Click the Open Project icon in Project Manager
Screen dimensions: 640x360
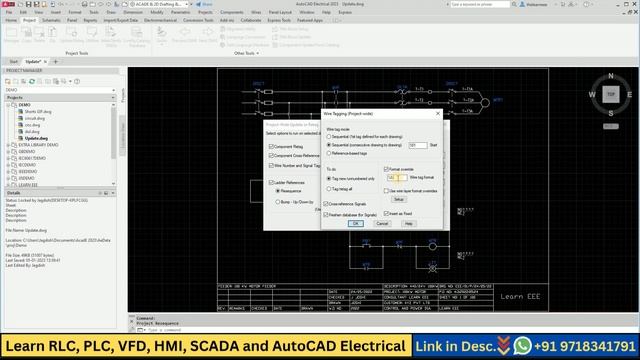click(x=8, y=81)
